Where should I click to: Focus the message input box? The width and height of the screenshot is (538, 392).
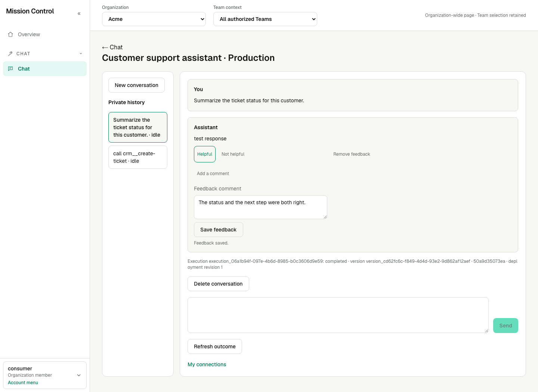338,315
